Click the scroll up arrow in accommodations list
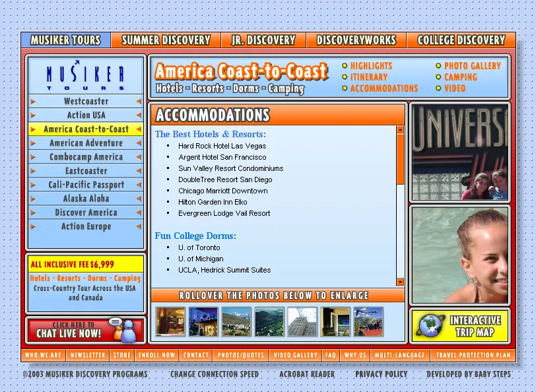The image size is (536, 392). coord(400,129)
